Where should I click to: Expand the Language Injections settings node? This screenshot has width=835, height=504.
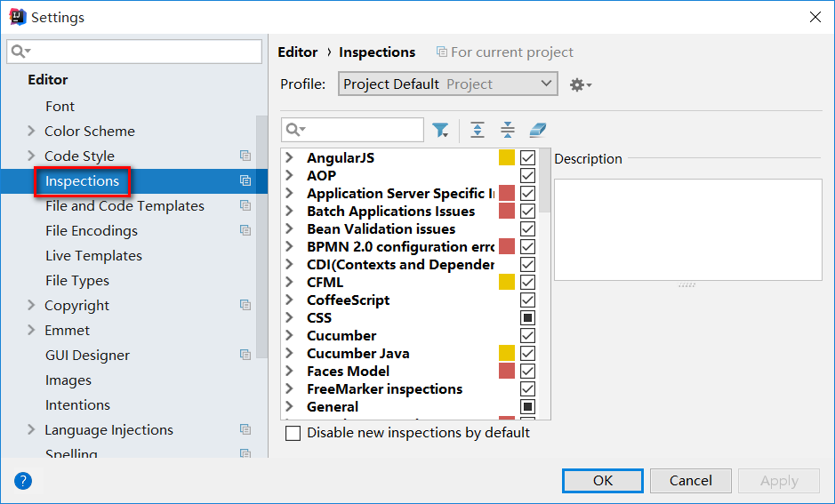point(31,429)
